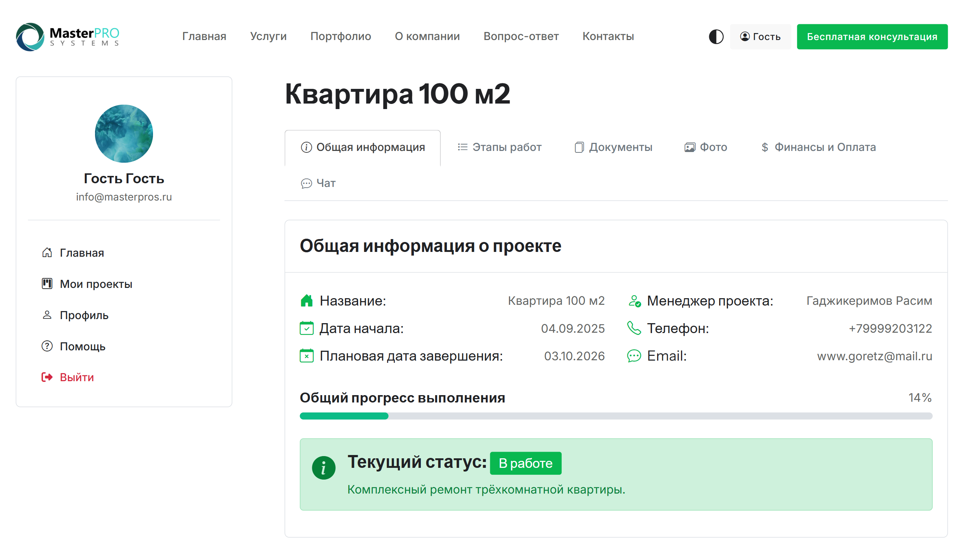
Task: Go to the Портфолио page
Action: 340,36
